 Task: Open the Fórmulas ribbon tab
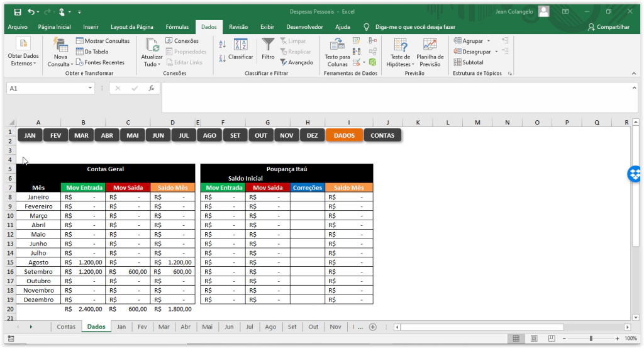click(x=177, y=27)
